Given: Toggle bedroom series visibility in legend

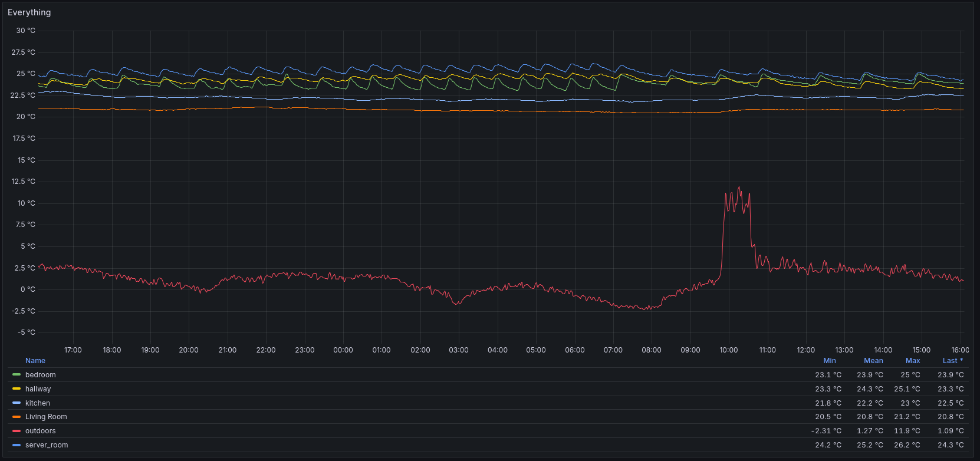Looking at the screenshot, I should pyautogui.click(x=41, y=375).
